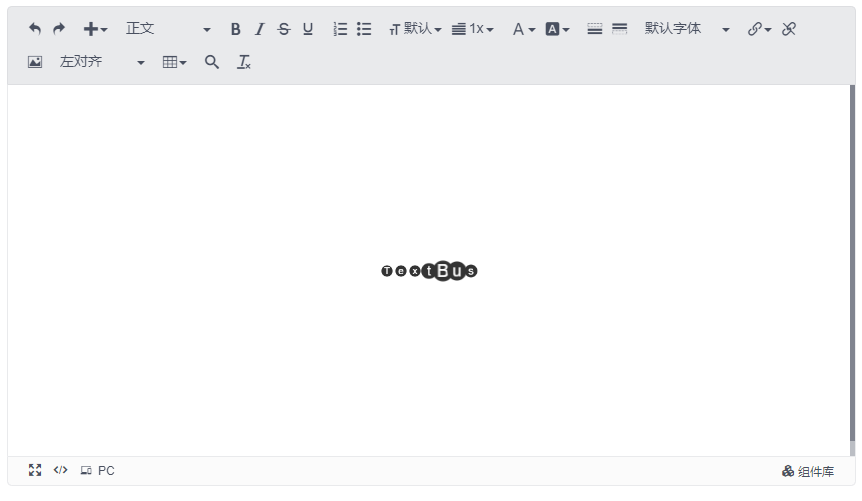Screen dimensions: 862x501
Task: Open the background color dropdown
Action: point(557,29)
